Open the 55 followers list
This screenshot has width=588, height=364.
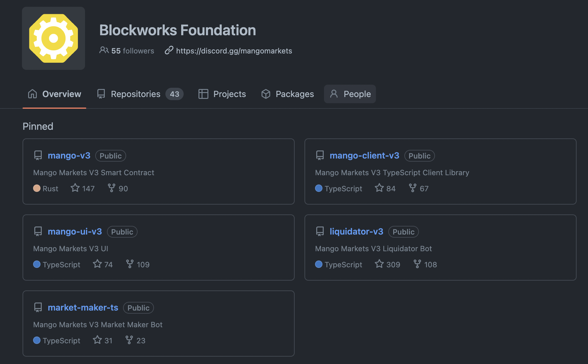pos(127,51)
